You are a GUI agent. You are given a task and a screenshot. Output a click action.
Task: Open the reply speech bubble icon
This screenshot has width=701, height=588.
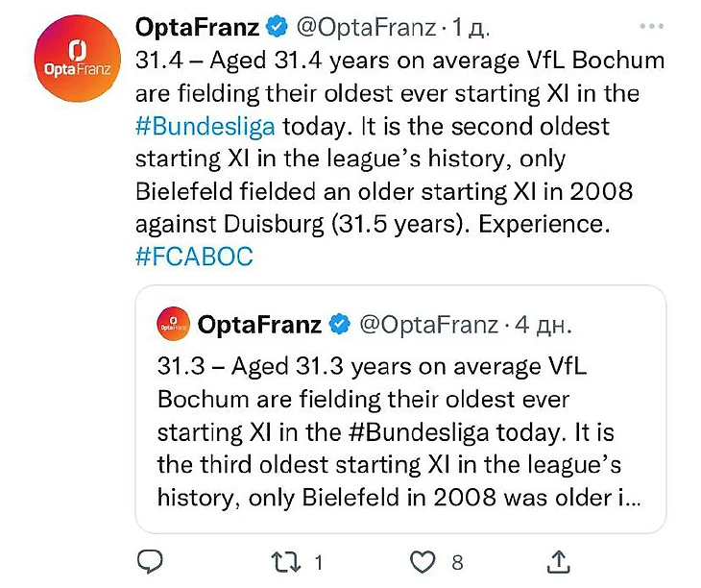[x=151, y=560]
